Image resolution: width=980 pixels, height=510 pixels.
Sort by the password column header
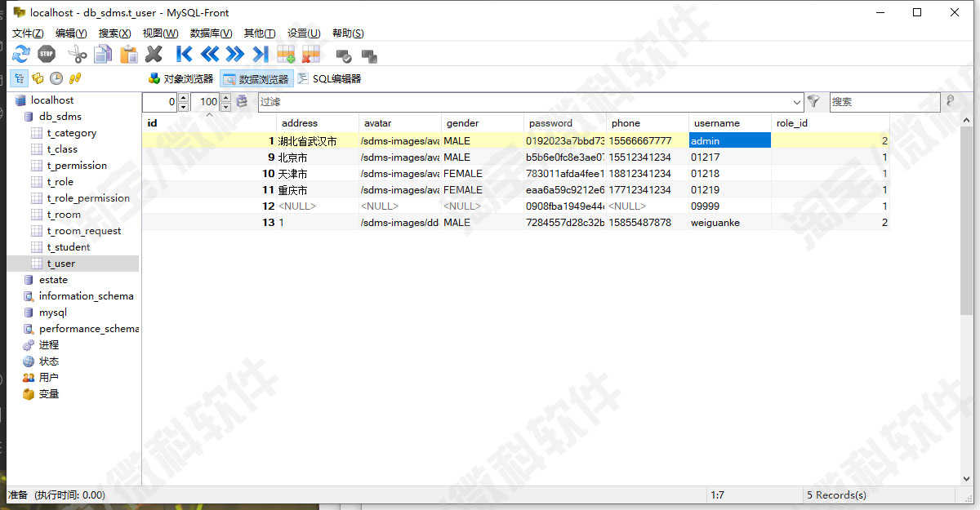pyautogui.click(x=565, y=122)
